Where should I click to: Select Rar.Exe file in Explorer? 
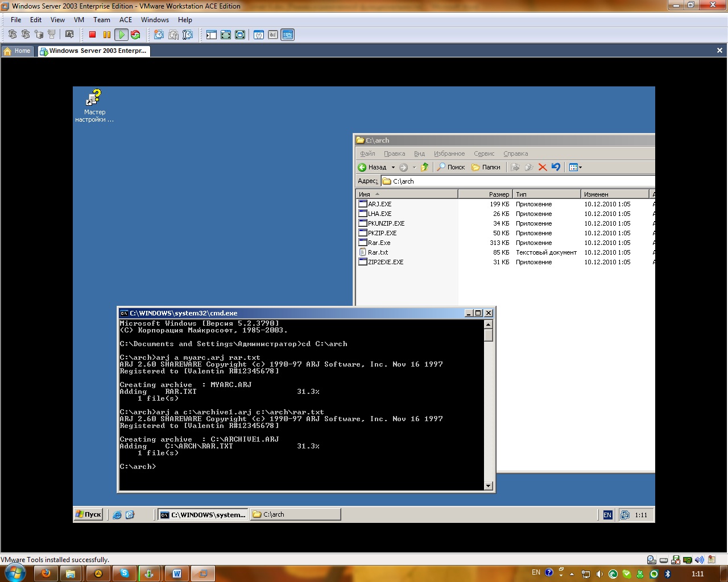pos(374,243)
